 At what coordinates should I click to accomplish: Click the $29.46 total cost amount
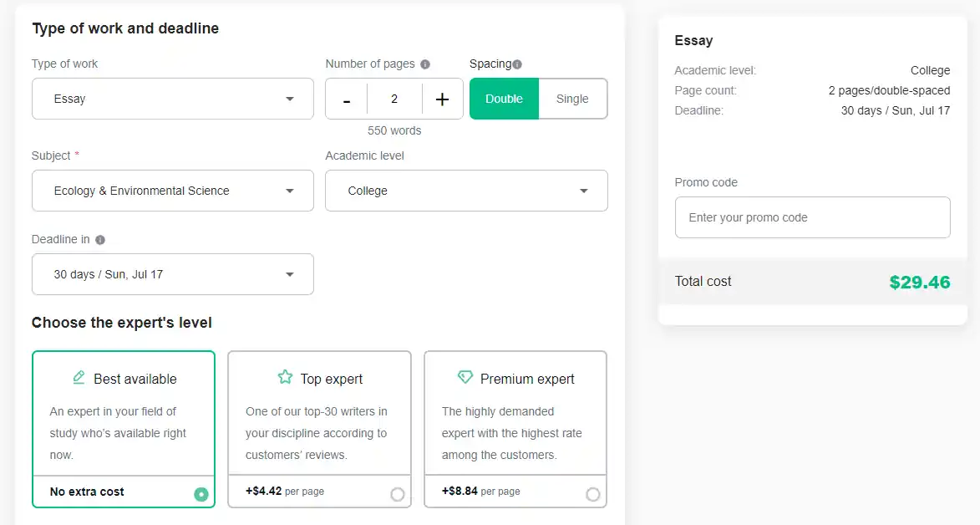point(920,283)
